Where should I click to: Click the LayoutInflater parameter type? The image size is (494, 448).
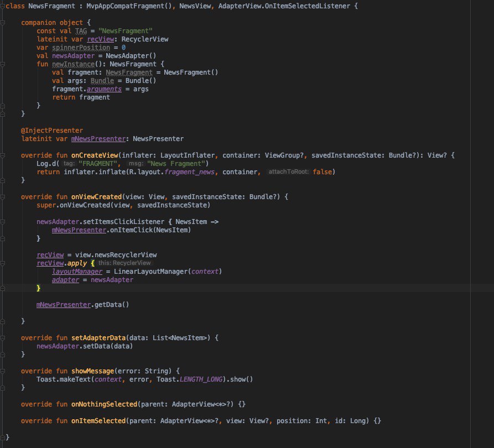188,155
